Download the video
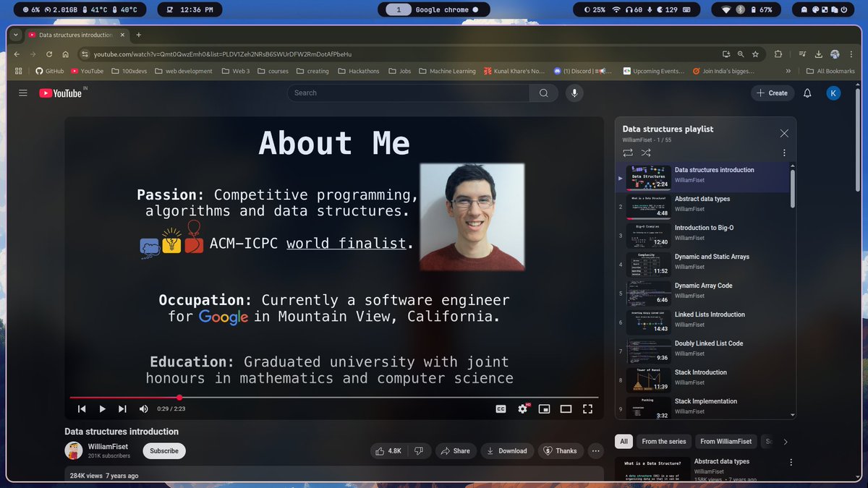This screenshot has height=488, width=868. [507, 450]
